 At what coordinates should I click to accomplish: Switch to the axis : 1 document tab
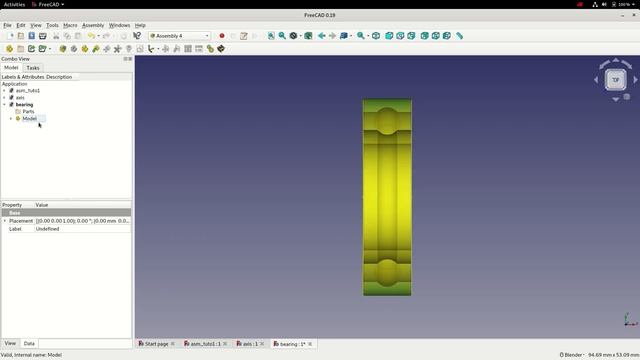tap(250, 344)
